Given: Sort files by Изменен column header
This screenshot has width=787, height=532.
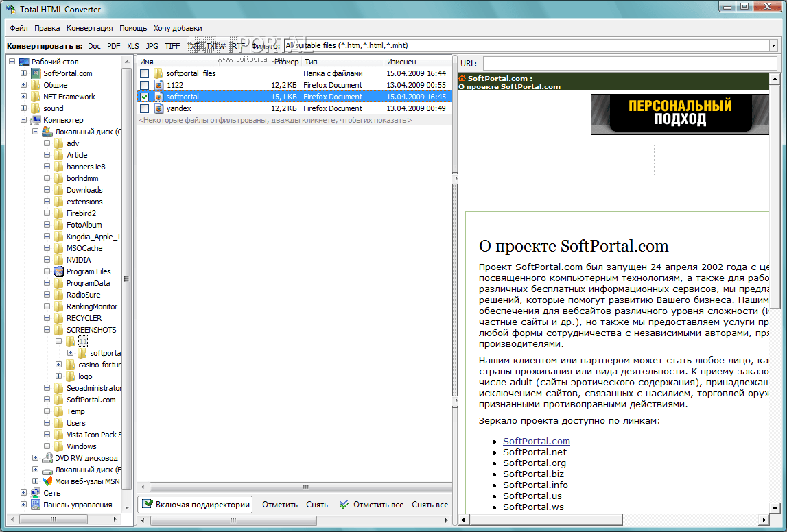Looking at the screenshot, I should click(418, 62).
